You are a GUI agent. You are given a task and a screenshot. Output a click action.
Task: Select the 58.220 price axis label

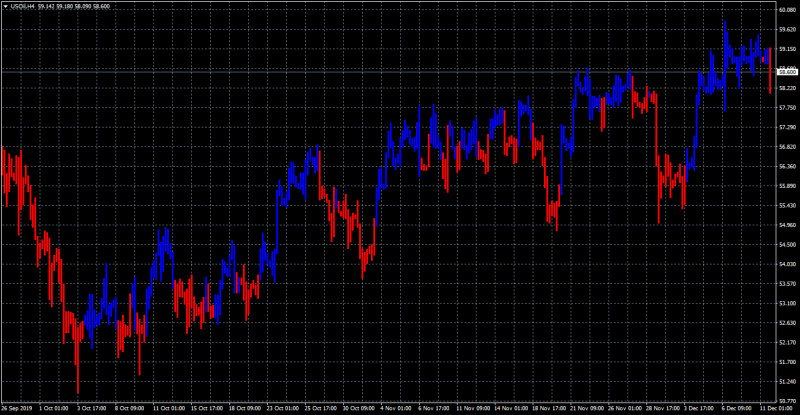coord(787,88)
